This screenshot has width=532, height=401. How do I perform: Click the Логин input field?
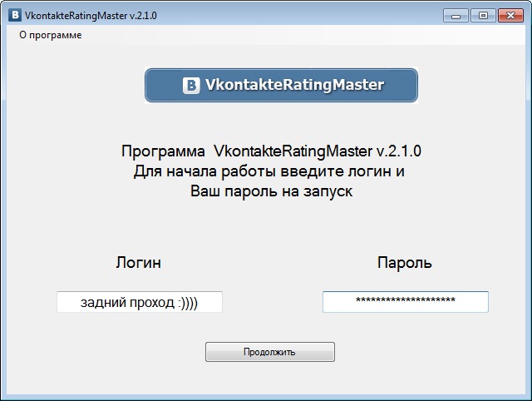(140, 302)
